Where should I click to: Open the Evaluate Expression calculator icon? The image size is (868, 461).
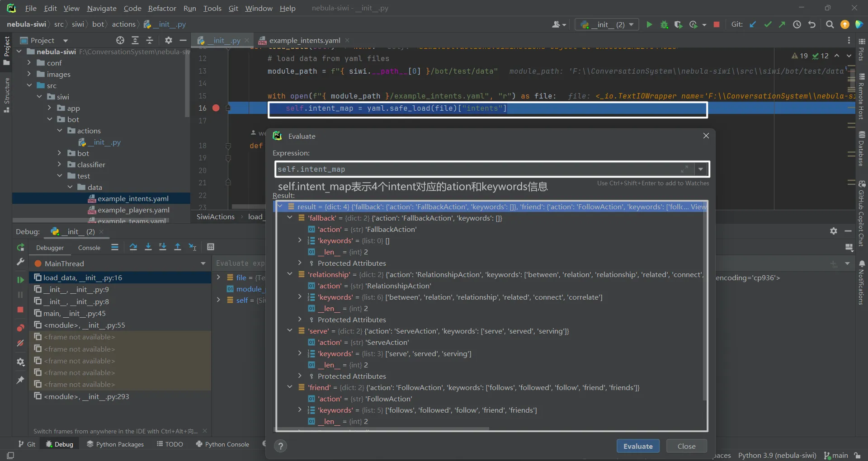[211, 247]
